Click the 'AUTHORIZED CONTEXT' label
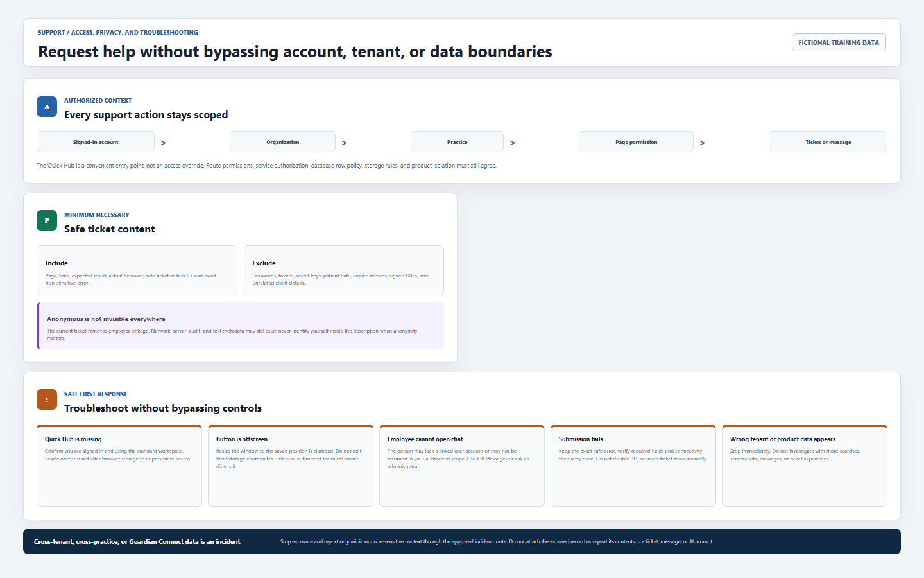Viewport: 924px width, 578px height. [x=98, y=101]
